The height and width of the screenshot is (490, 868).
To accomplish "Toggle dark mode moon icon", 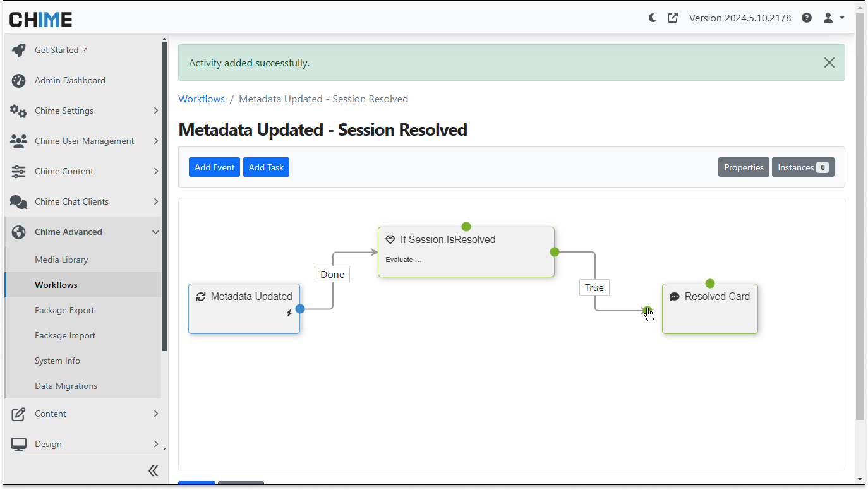I will pos(653,18).
